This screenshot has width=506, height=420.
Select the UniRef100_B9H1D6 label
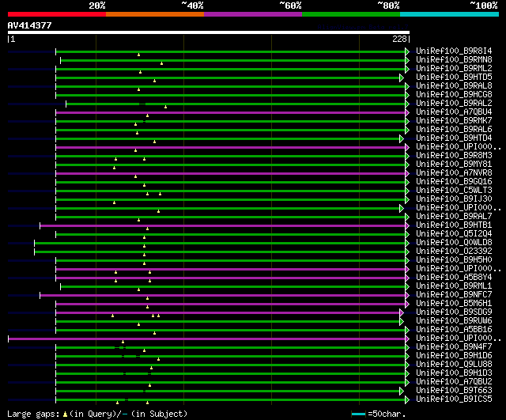point(454,356)
